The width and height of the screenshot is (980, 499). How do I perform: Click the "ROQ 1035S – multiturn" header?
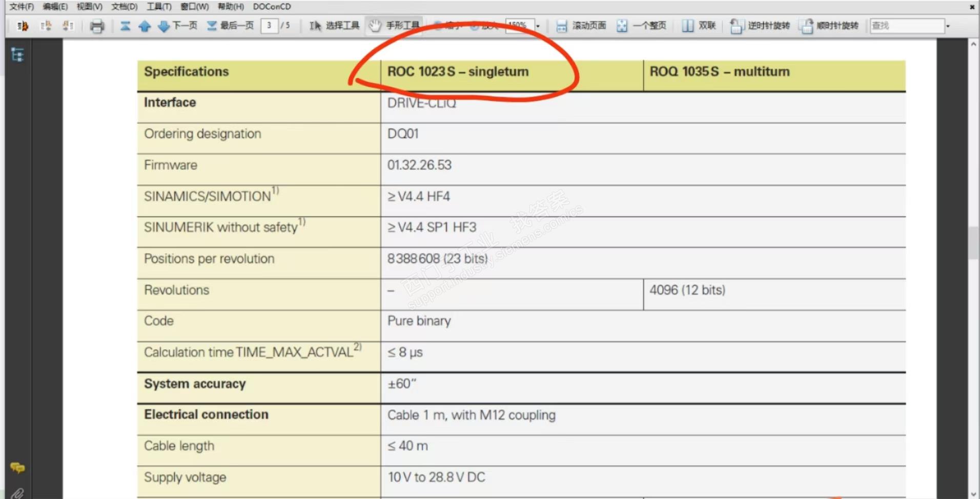click(x=720, y=72)
